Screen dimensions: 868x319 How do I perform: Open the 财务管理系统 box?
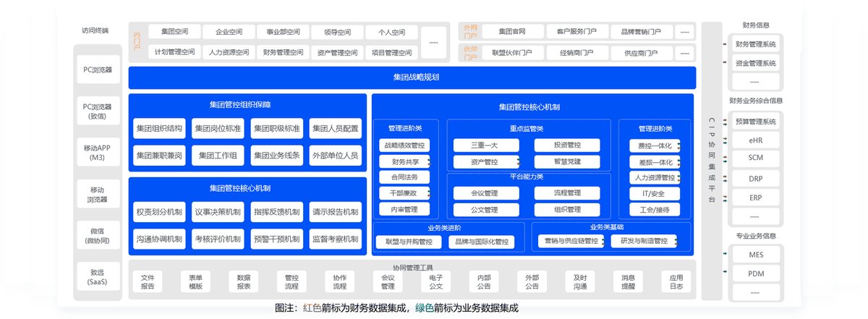tap(754, 44)
